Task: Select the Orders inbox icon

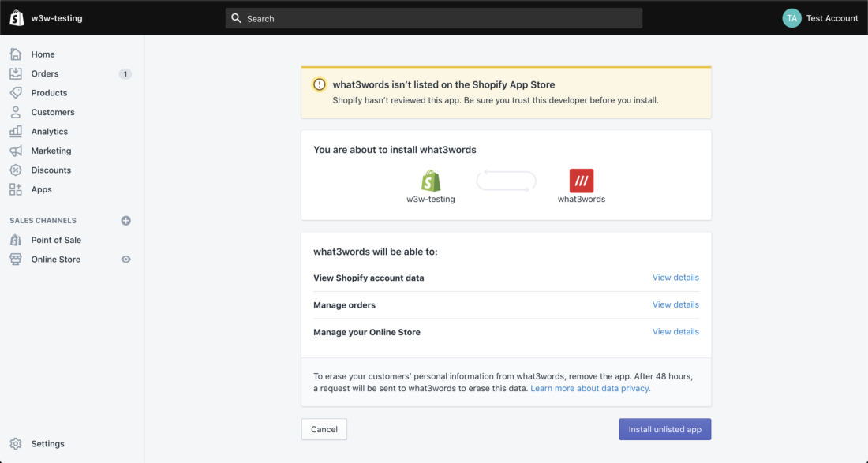Action: tap(16, 73)
